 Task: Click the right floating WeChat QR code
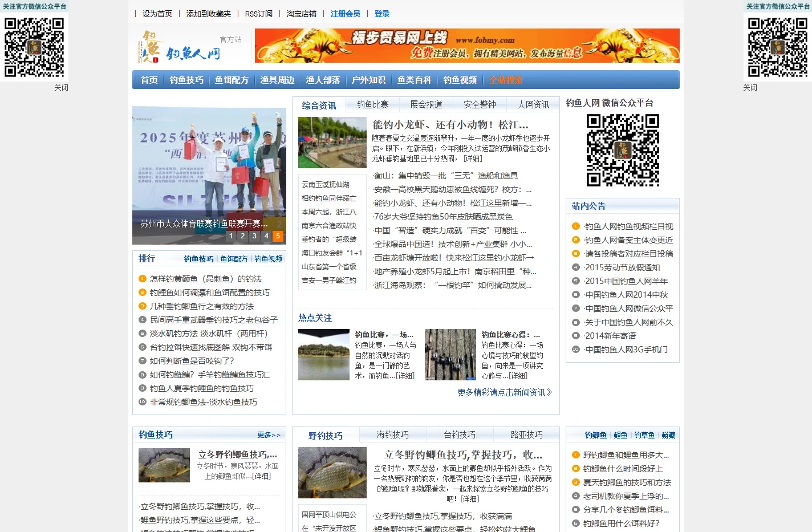[778, 47]
